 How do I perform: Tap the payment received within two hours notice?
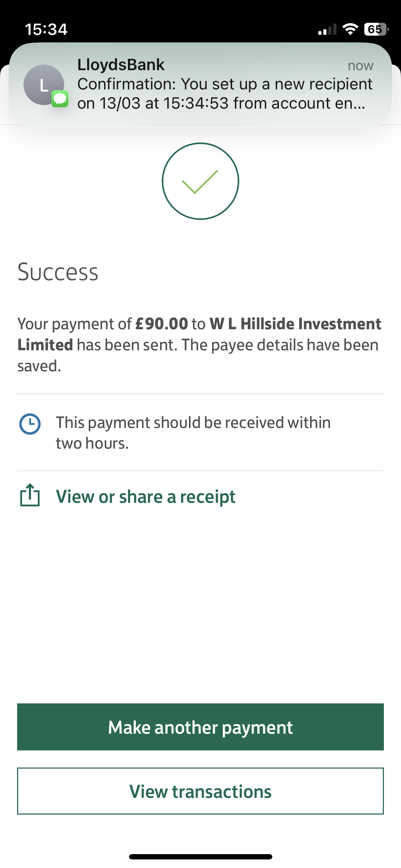click(x=193, y=433)
